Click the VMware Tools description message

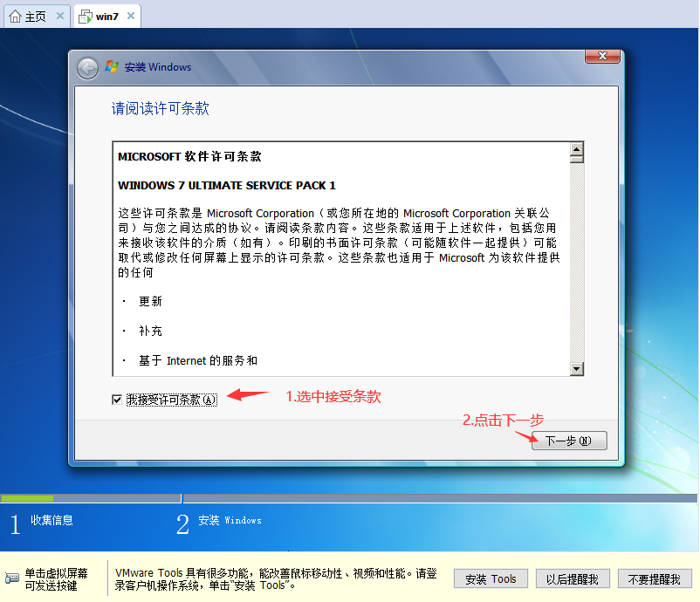coord(276,579)
